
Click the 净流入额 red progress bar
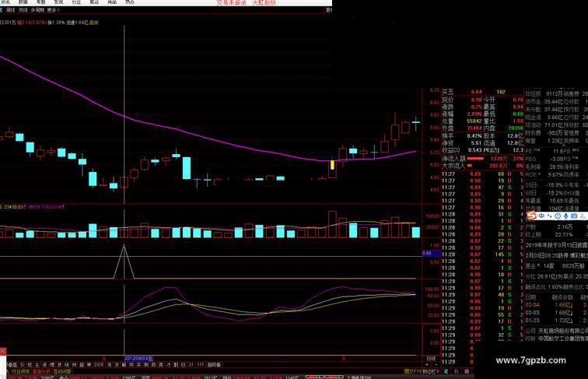pos(475,158)
